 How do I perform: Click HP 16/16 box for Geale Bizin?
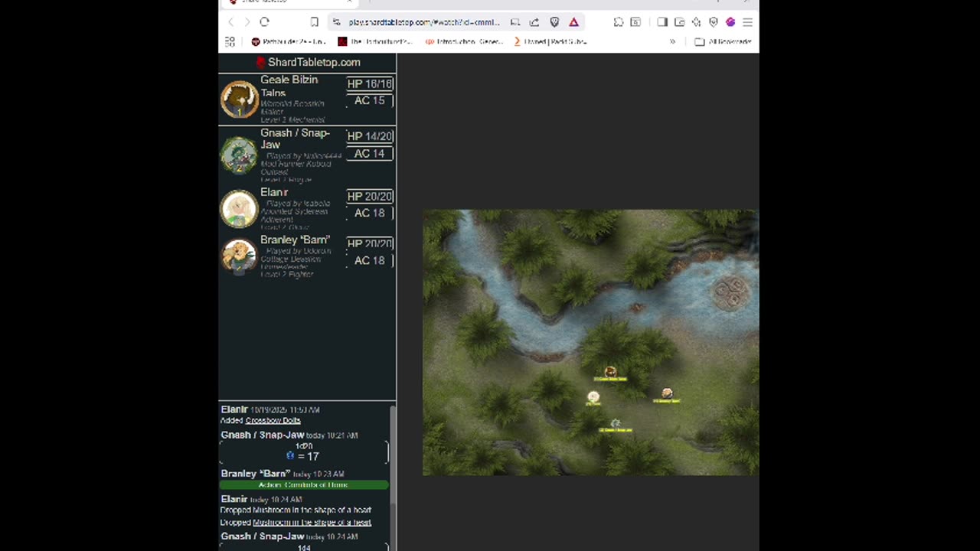tap(370, 83)
